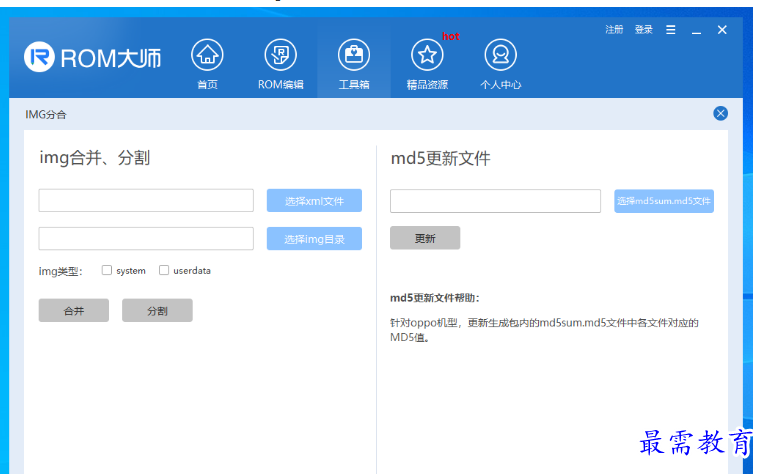Click the IMG分合 panel title

pyautogui.click(x=46, y=114)
